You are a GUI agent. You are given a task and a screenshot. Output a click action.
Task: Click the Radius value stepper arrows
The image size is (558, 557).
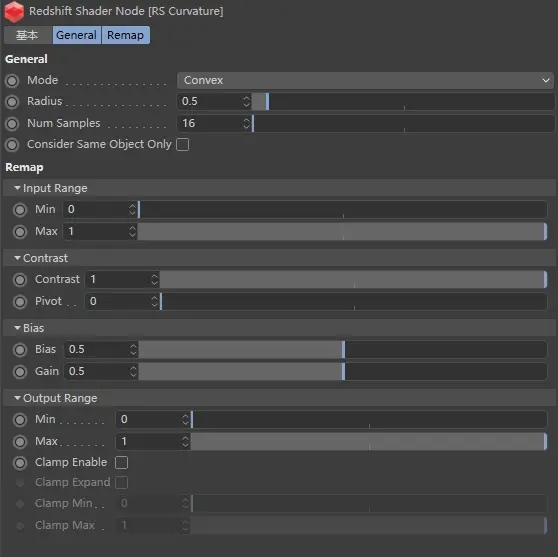click(246, 102)
